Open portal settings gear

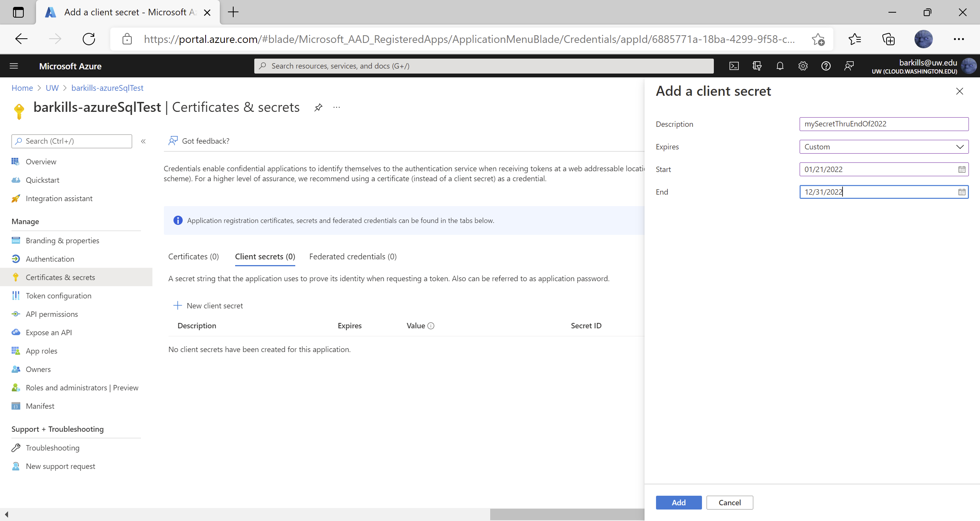click(803, 66)
